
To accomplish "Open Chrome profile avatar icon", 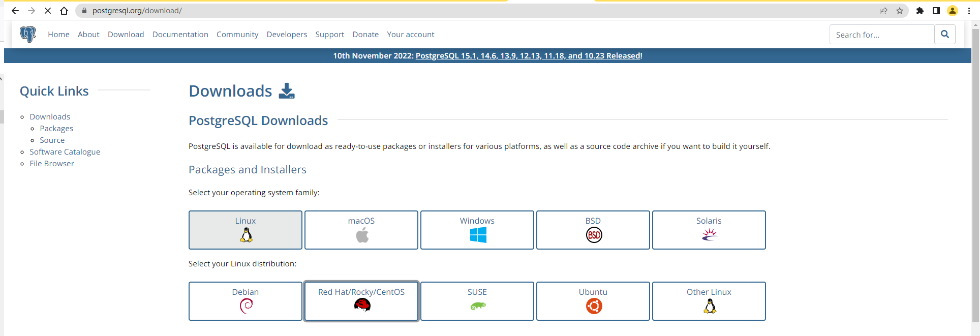I will pos(953,11).
